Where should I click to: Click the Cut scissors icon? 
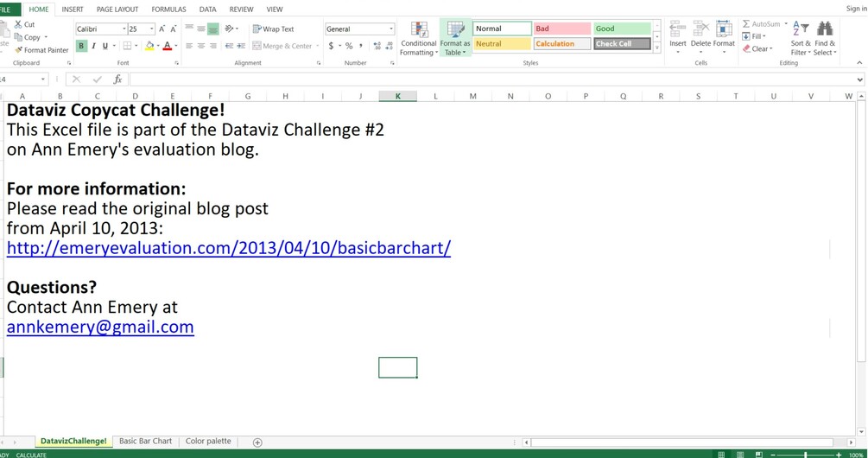(x=18, y=24)
